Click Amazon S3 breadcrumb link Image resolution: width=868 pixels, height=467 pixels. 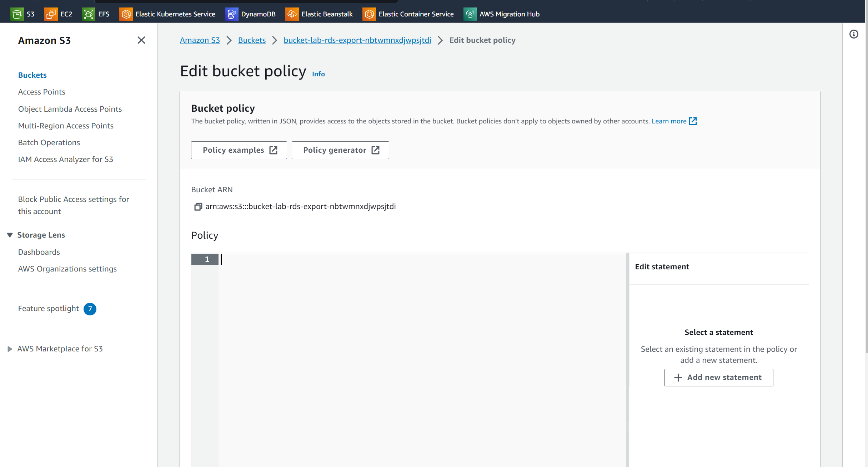coord(200,40)
